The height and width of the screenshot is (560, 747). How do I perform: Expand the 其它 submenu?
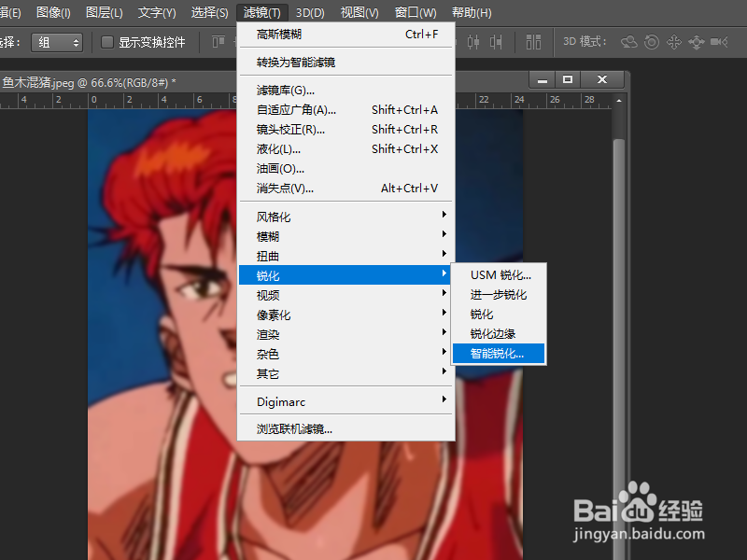click(x=346, y=374)
